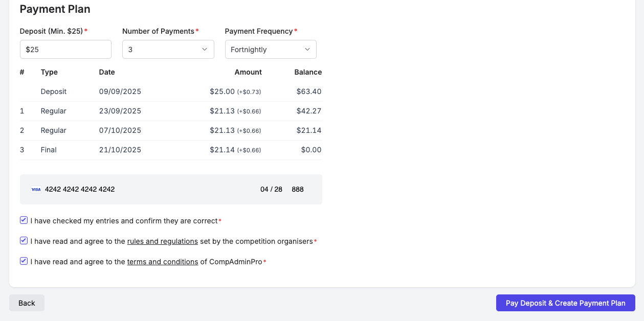Open the Payment Frequency dropdown
644x321 pixels.
click(270, 49)
